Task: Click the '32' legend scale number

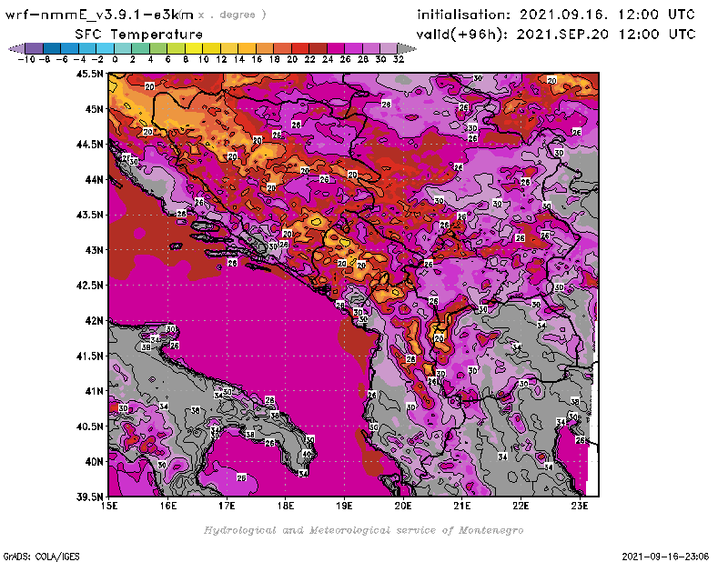Action: [399, 59]
